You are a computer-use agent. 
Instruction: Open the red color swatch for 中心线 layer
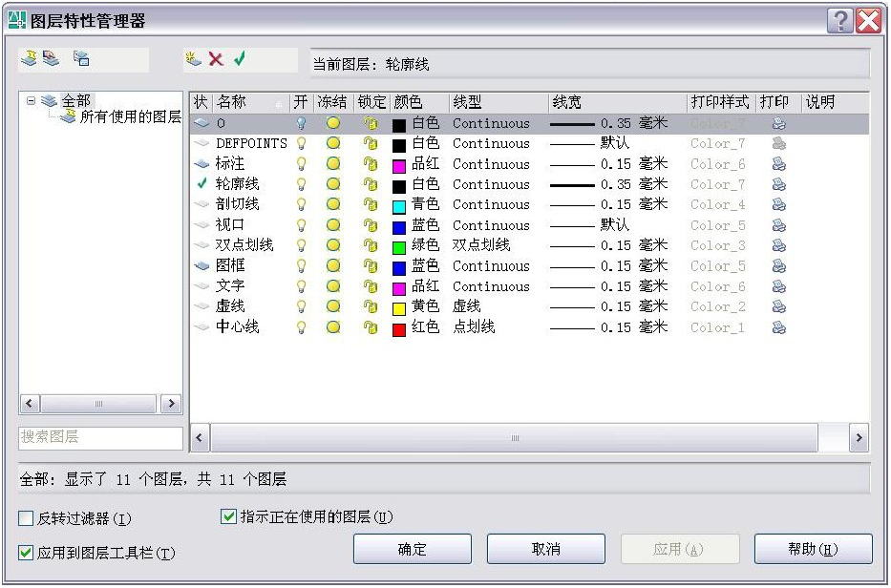click(x=399, y=329)
